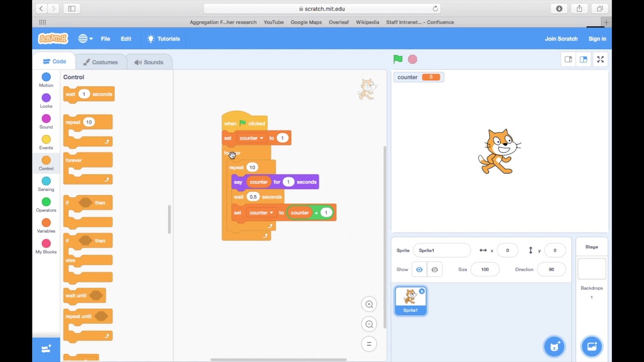Open the YouTube bookmark
This screenshot has width=644, height=362.
(274, 22)
